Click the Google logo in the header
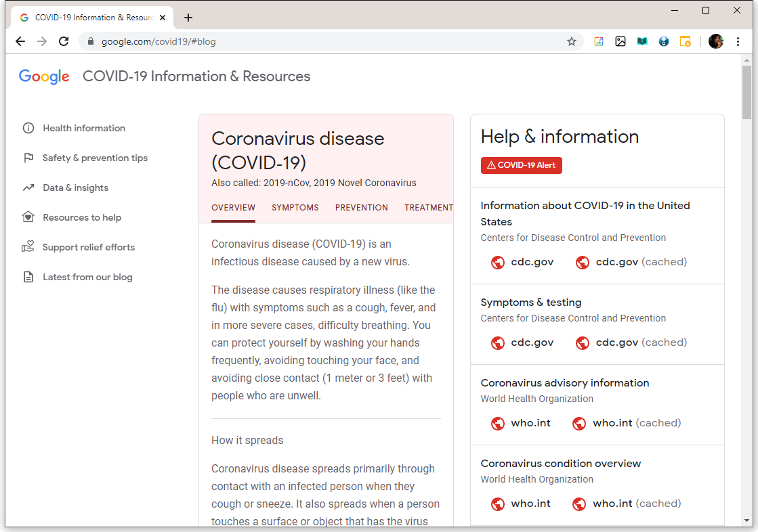The image size is (758, 532). tap(44, 76)
